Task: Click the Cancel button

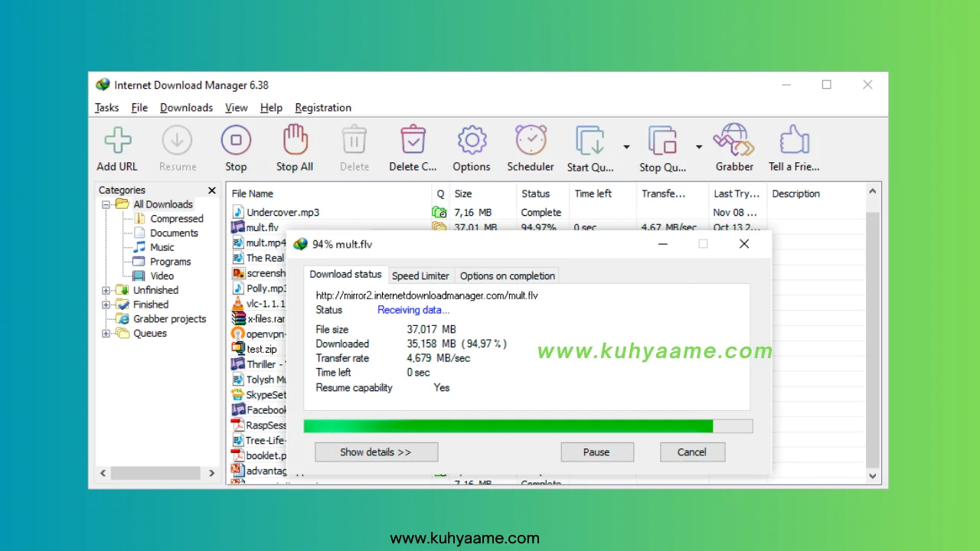Action: (692, 452)
